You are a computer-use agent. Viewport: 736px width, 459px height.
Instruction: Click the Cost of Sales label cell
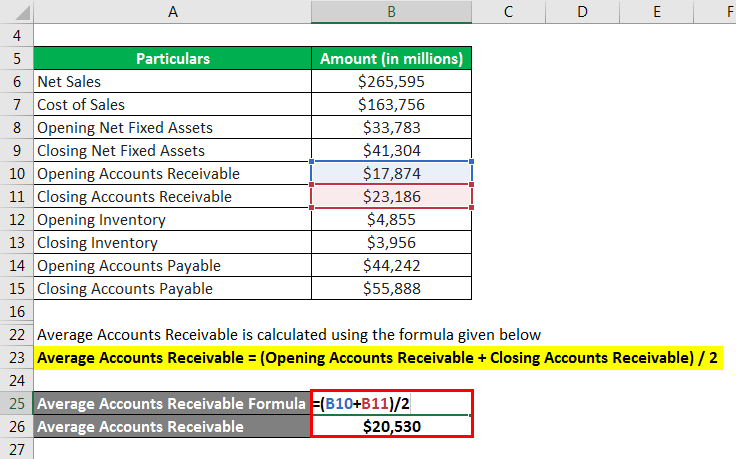pyautogui.click(x=172, y=104)
